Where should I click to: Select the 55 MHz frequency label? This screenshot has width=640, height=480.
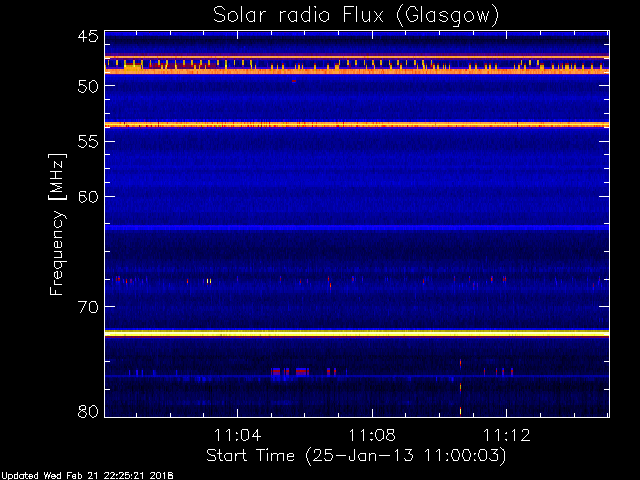(88, 141)
